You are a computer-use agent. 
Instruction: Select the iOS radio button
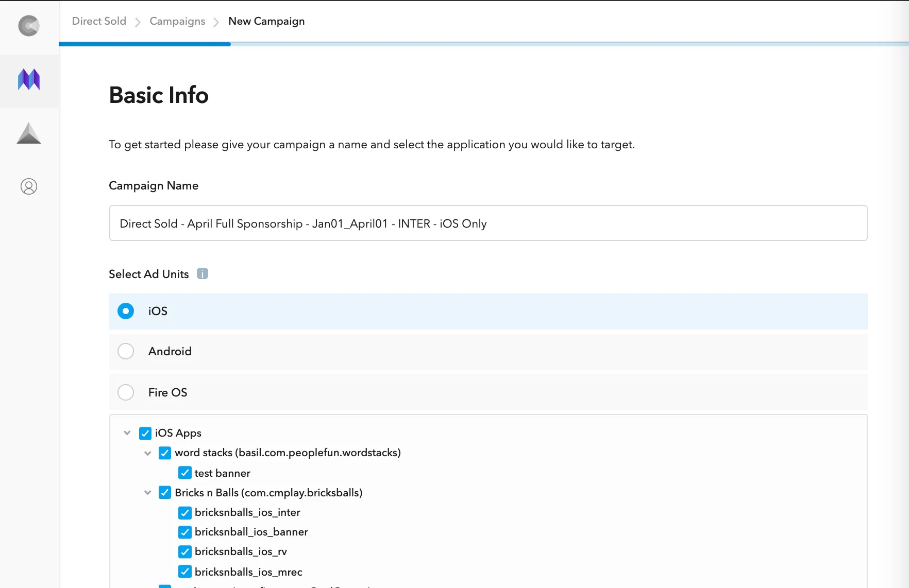(126, 311)
